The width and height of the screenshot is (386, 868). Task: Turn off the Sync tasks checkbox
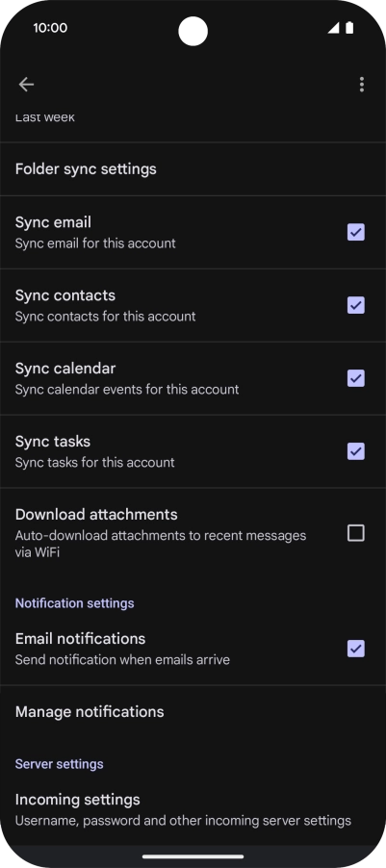pyautogui.click(x=355, y=451)
